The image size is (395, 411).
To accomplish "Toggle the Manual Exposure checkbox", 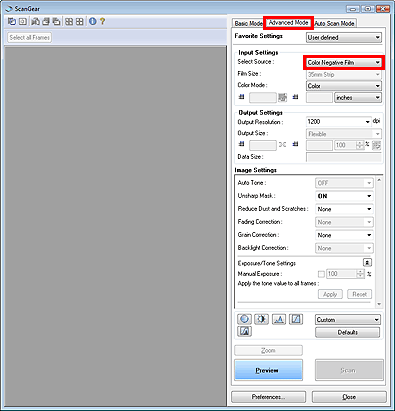I will [321, 274].
